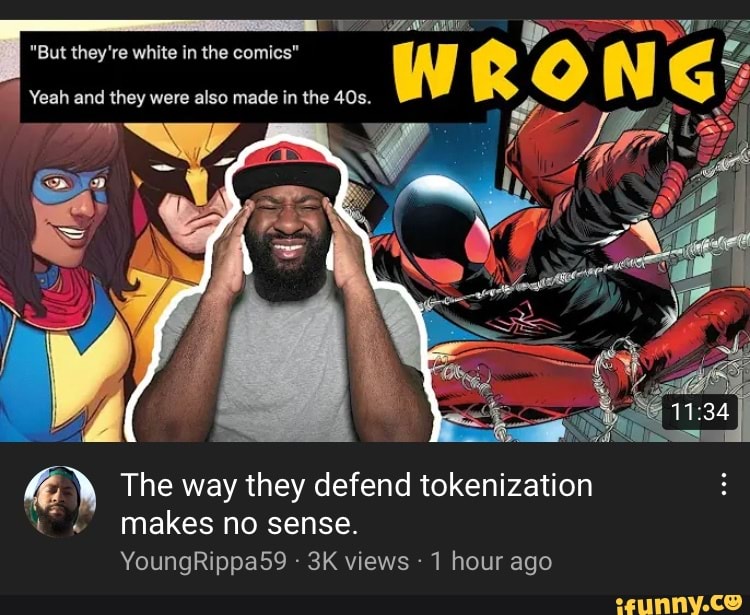Viewport: 750px width, 615px height.
Task: Click the red cap's emblem on thumbnail
Action: coord(284,154)
